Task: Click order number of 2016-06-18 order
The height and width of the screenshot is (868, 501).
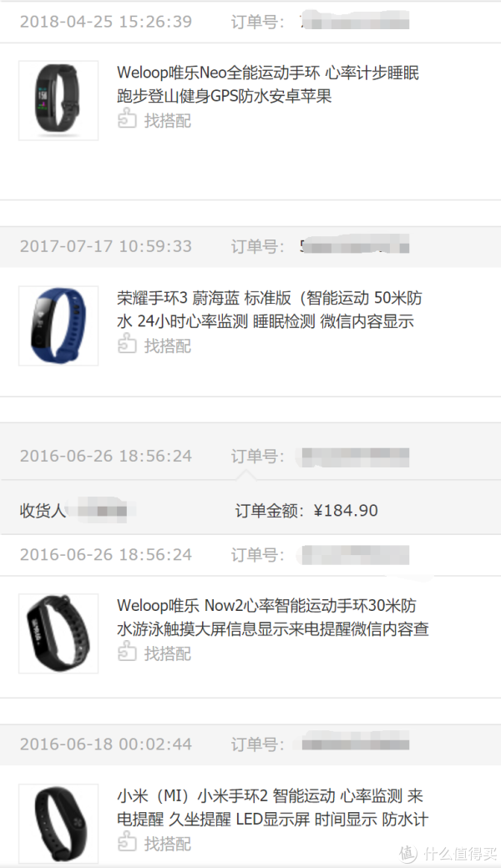Action: (x=354, y=744)
